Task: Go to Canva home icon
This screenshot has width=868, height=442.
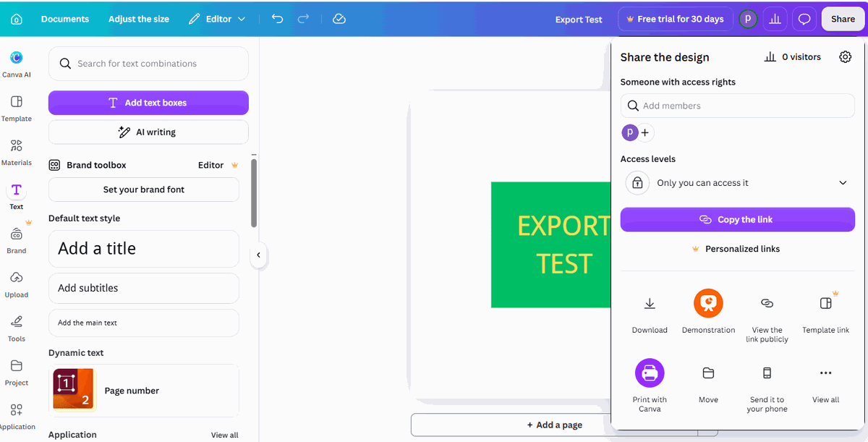Action: coord(17,19)
